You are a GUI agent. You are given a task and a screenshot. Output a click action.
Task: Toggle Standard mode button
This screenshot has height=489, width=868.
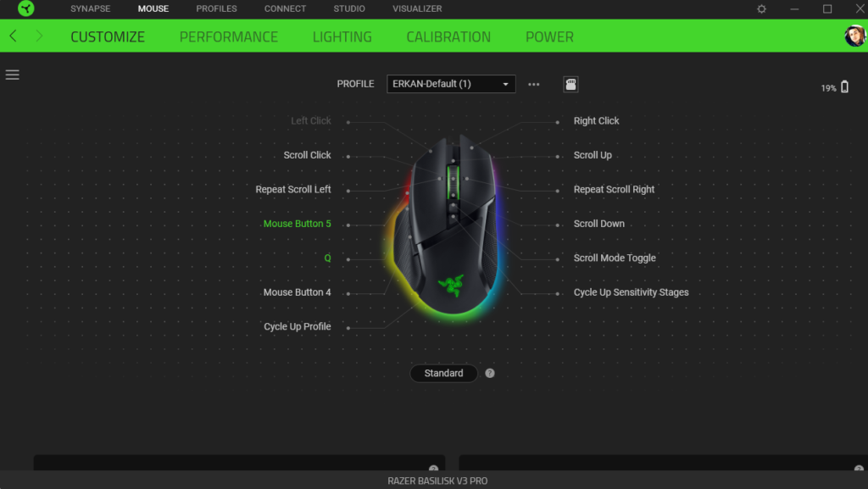(x=443, y=374)
